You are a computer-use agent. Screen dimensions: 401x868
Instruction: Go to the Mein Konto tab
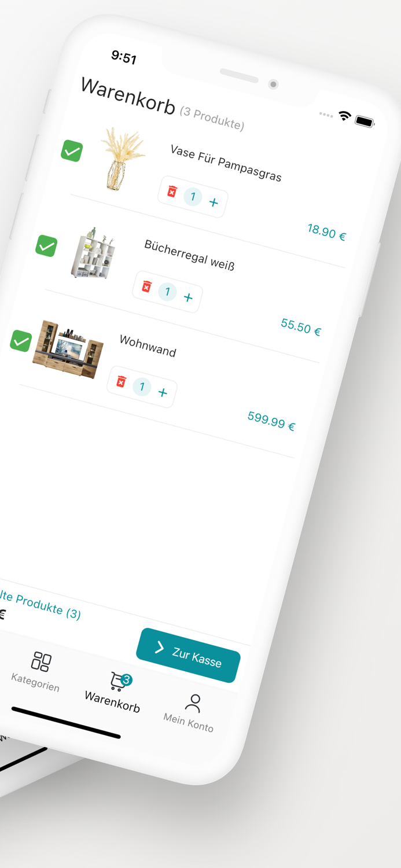tap(190, 712)
